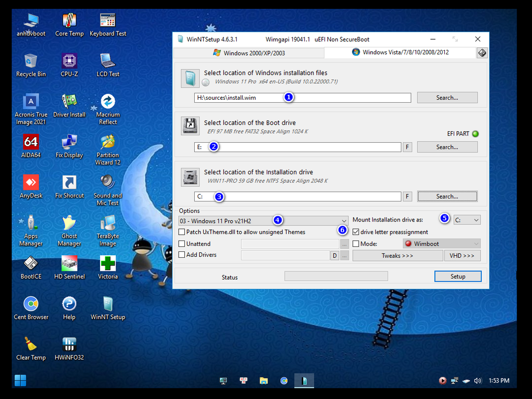Start installation with the Setup button
The width and height of the screenshot is (532, 399).
[x=458, y=276]
